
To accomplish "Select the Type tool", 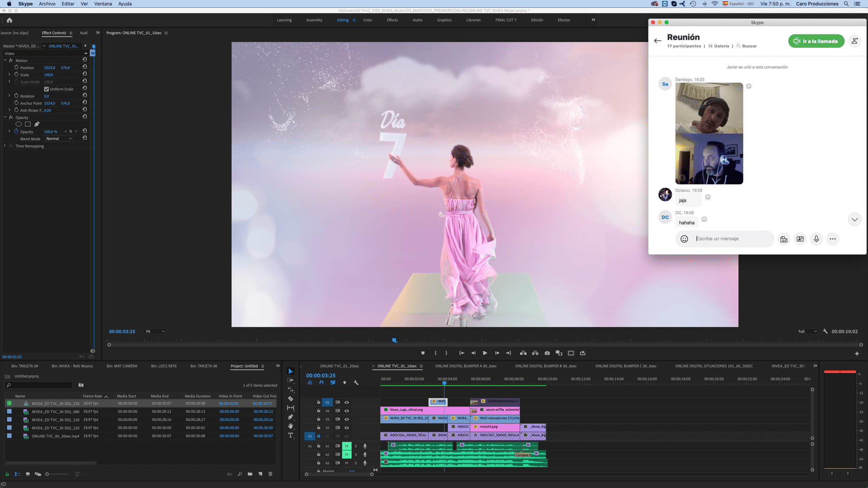I will 290,435.
